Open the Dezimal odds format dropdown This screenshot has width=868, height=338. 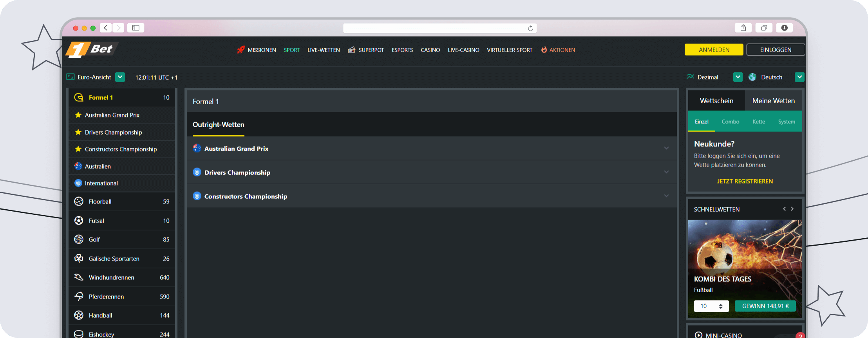738,77
